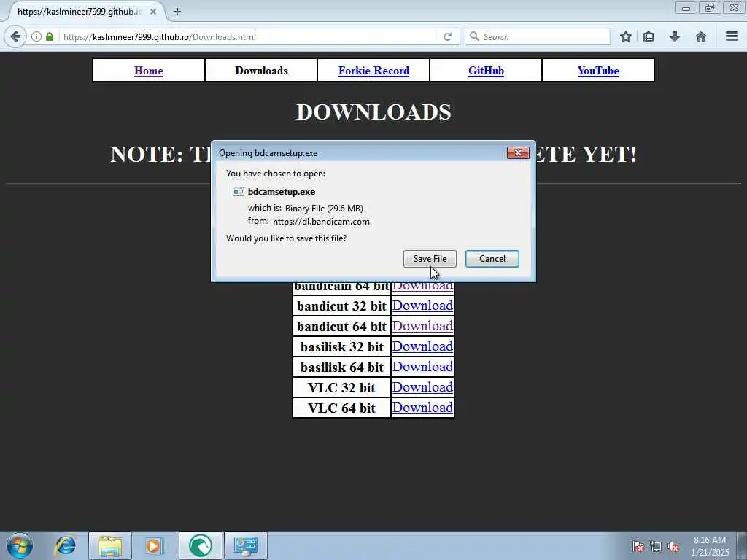The width and height of the screenshot is (747, 560).
Task: Open the Home page link
Action: (x=149, y=71)
